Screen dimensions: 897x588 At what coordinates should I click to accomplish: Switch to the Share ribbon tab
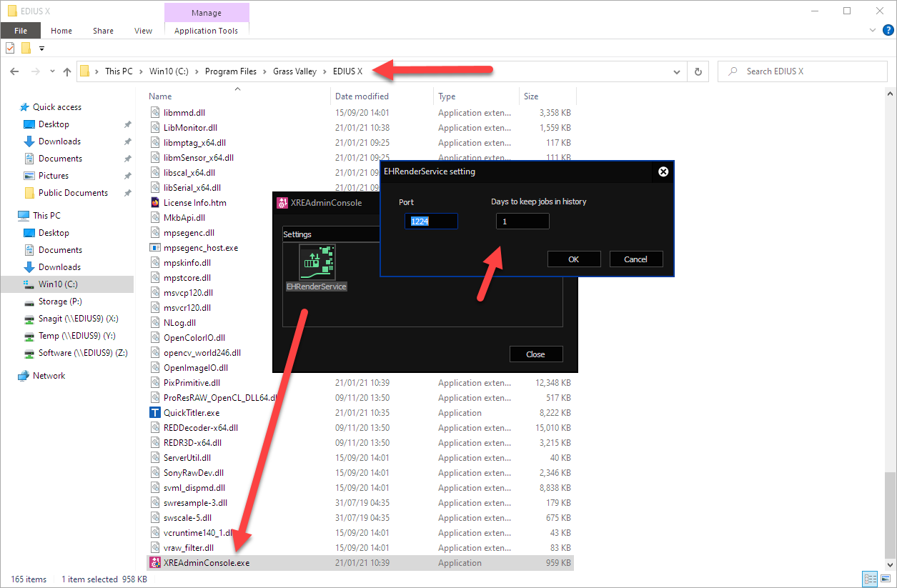click(x=103, y=31)
